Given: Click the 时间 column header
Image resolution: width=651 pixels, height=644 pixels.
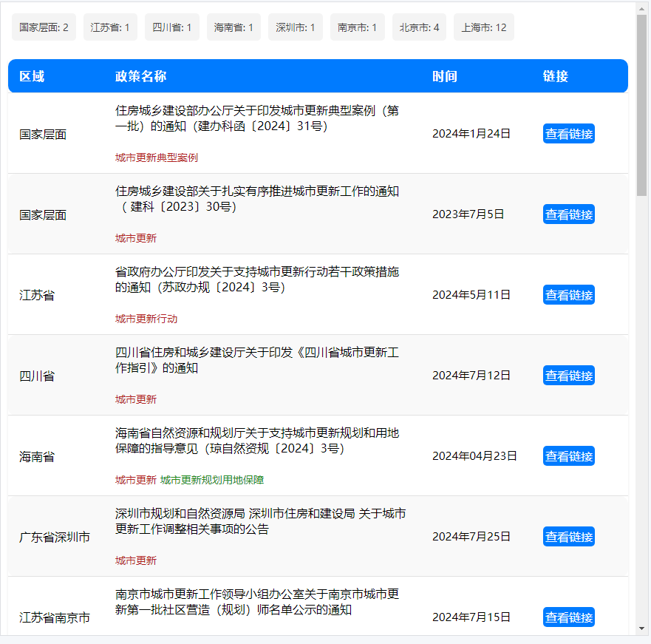Looking at the screenshot, I should point(445,76).
